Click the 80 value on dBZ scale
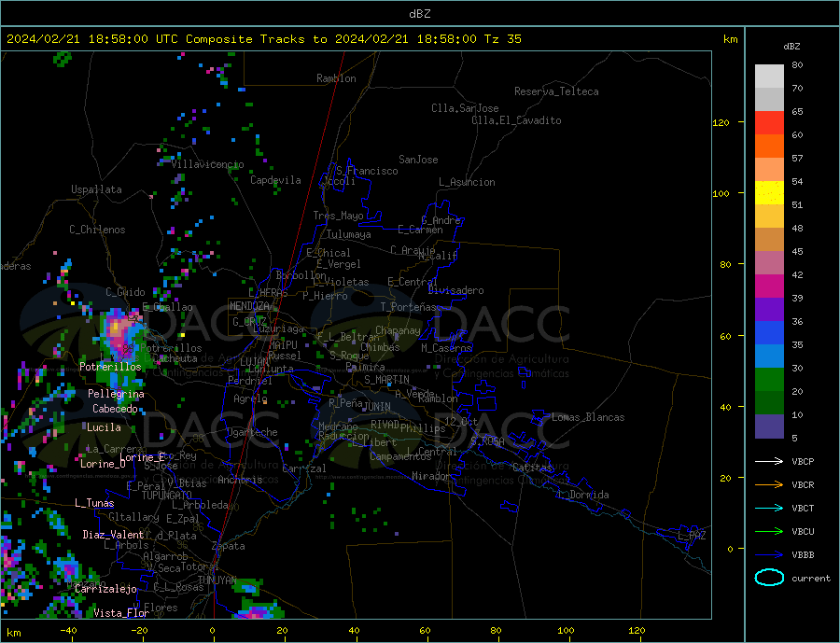 pos(797,64)
